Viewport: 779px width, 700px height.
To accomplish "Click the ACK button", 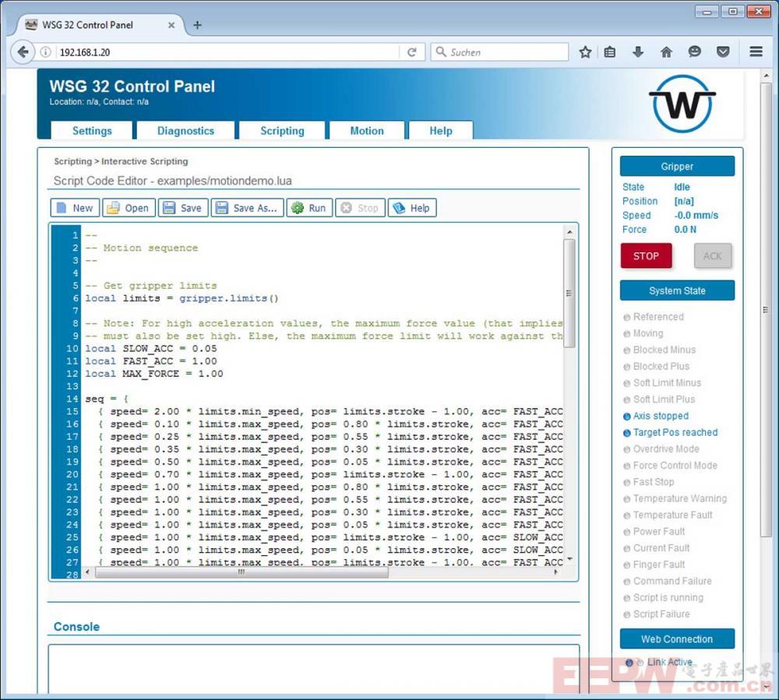I will 713,255.
